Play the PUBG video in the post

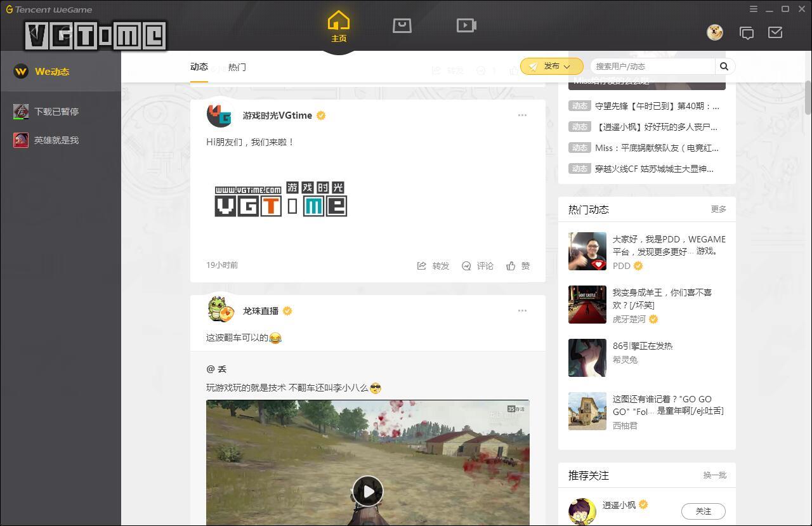point(368,490)
